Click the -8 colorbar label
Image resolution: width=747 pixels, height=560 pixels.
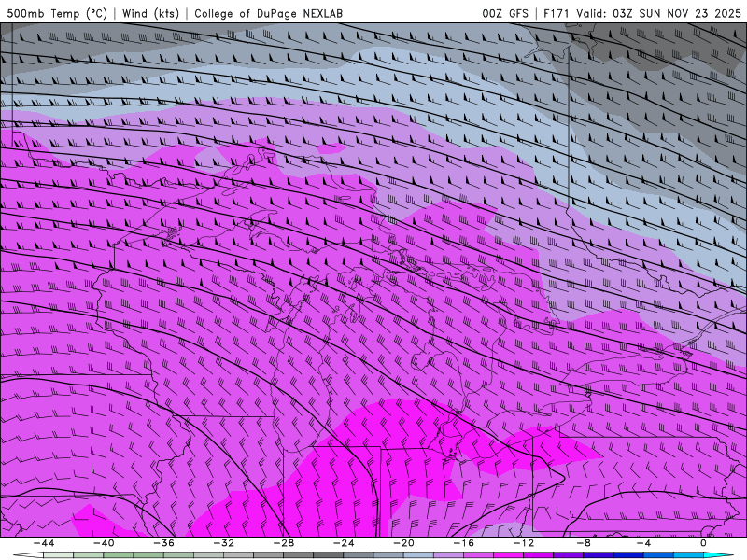[584, 543]
